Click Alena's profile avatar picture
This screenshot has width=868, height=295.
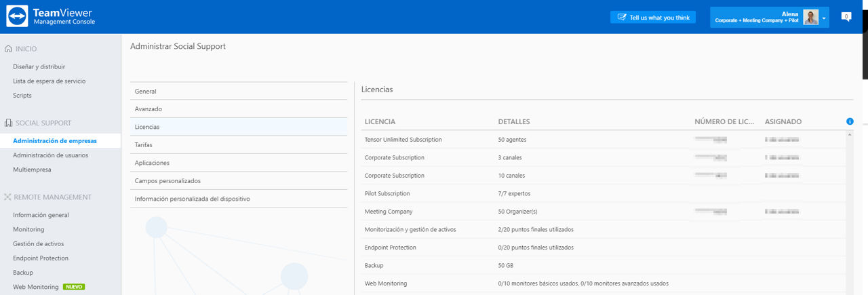[810, 17]
